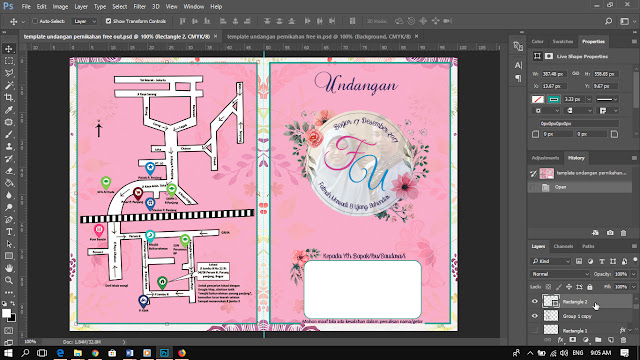Open File Explorer from taskbar

coord(78,353)
